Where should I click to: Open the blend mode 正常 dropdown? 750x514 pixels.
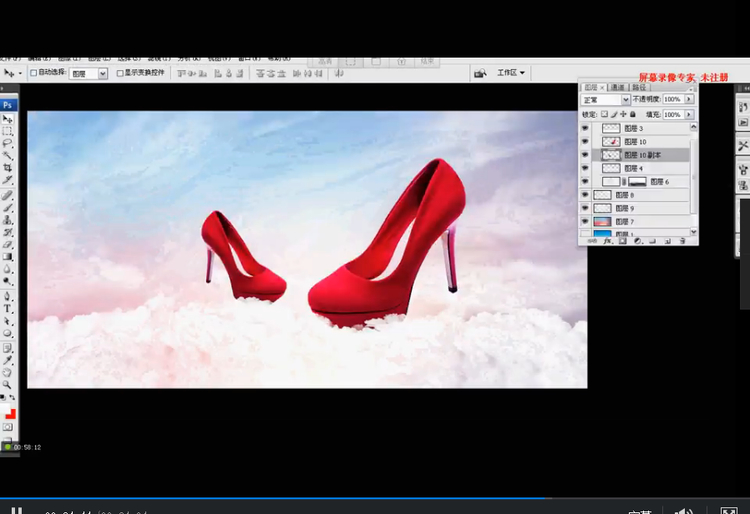click(x=606, y=99)
